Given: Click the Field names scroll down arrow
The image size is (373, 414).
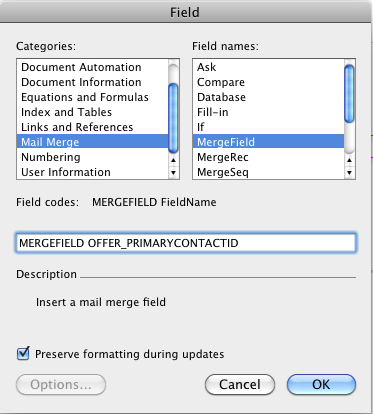Looking at the screenshot, I should click(x=349, y=173).
